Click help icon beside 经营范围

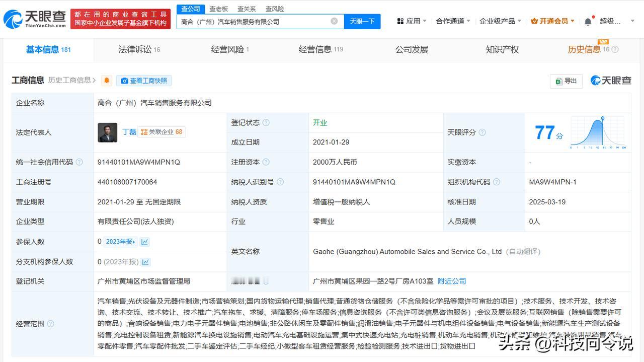[51, 324]
